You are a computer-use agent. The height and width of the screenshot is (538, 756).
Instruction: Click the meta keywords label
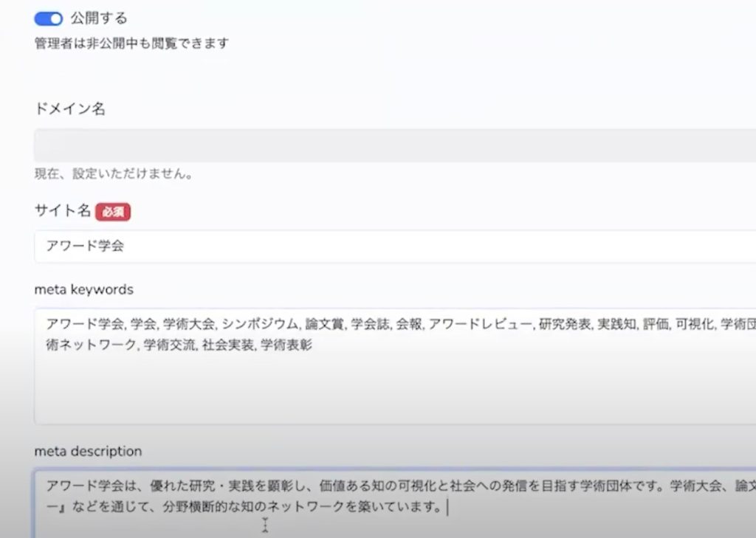tap(84, 289)
